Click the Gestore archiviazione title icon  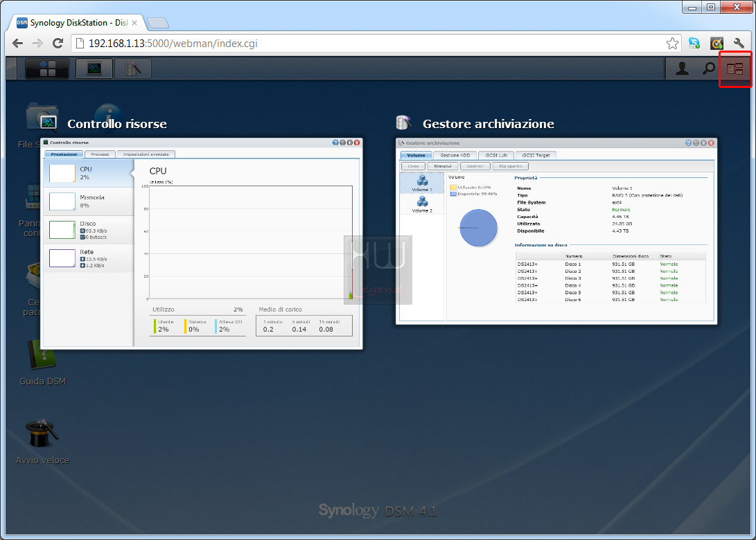pyautogui.click(x=403, y=123)
